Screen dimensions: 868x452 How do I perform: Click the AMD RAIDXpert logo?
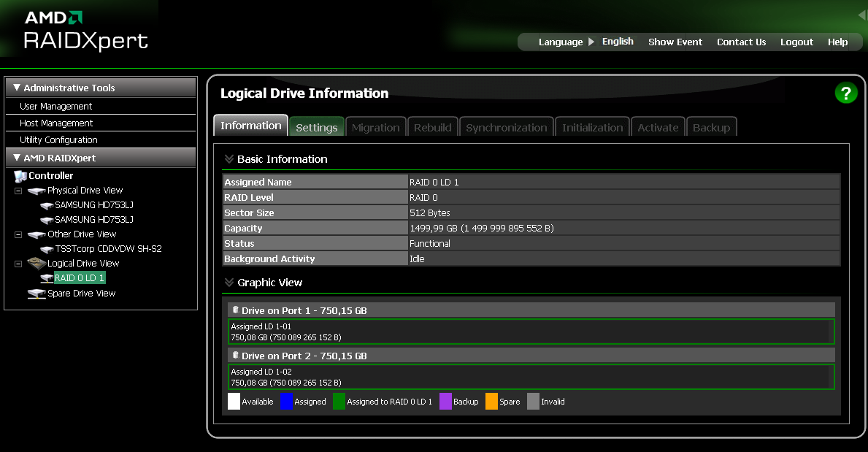click(86, 31)
